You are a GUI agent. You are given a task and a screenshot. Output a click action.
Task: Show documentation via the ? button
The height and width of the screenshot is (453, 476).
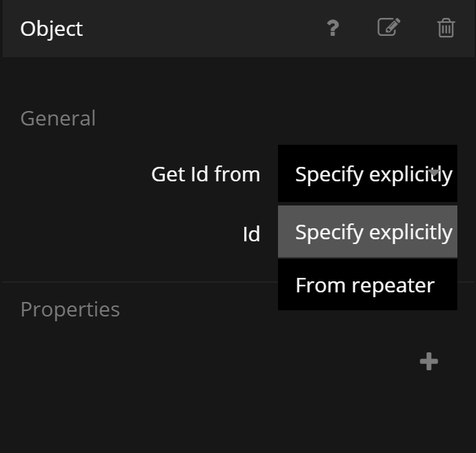pyautogui.click(x=333, y=28)
